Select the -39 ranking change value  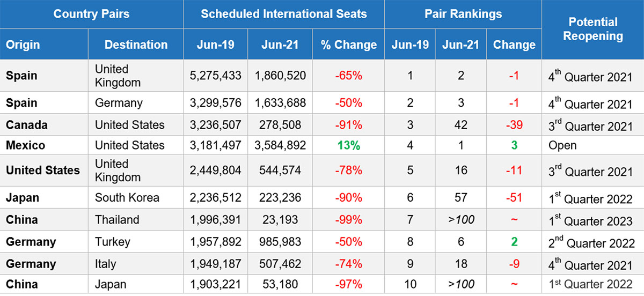point(514,125)
